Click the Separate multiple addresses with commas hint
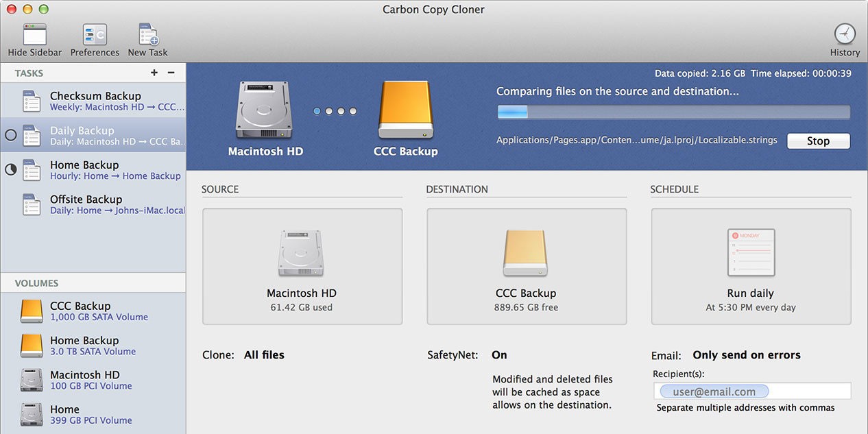Image resolution: width=868 pixels, height=434 pixels. [745, 408]
